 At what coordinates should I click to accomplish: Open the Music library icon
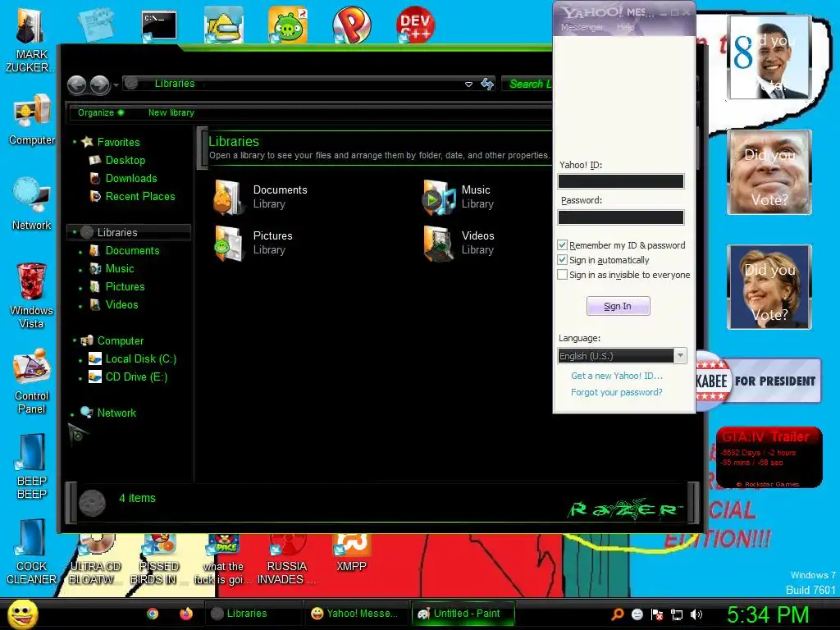pyautogui.click(x=438, y=197)
